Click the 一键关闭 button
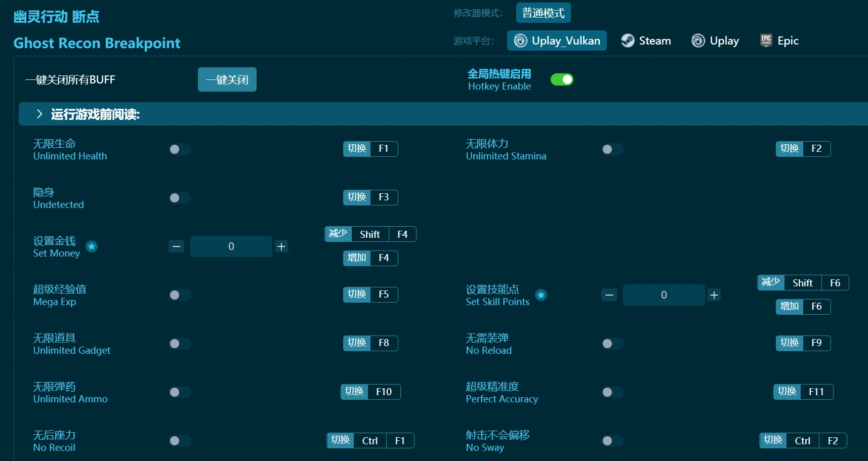Image resolution: width=868 pixels, height=461 pixels. [227, 79]
